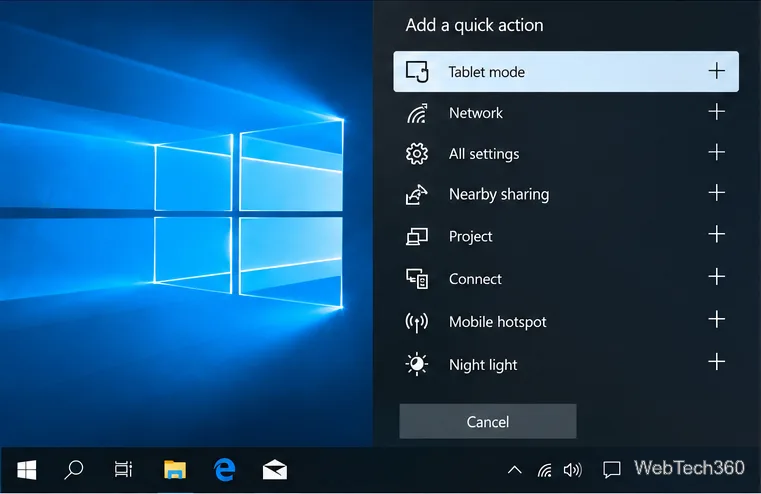
Task: Click the All settings gear icon
Action: (417, 154)
